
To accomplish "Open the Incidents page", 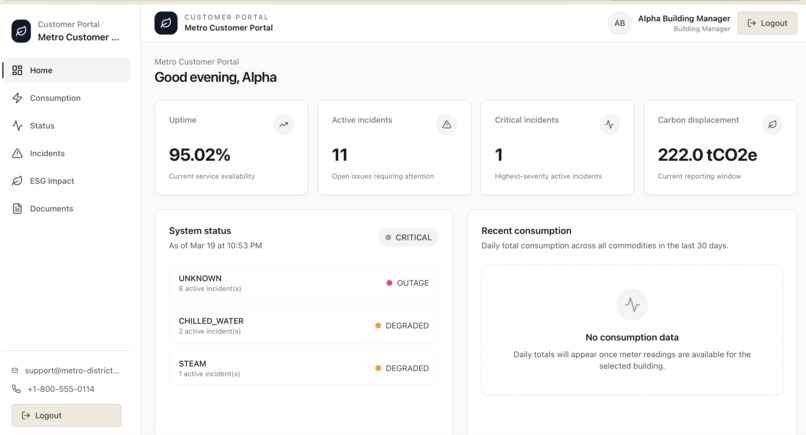I will pos(67,153).
